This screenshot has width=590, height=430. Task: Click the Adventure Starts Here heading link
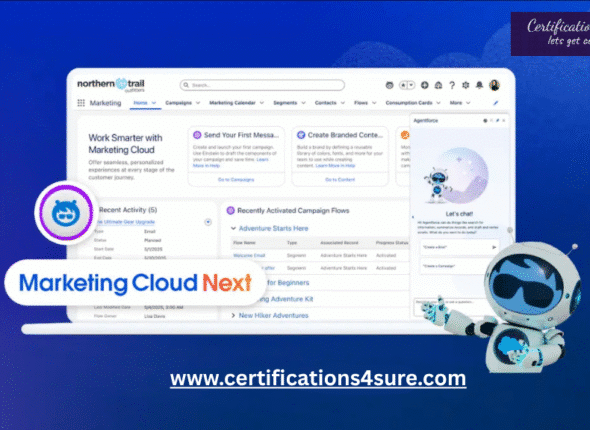click(x=274, y=228)
